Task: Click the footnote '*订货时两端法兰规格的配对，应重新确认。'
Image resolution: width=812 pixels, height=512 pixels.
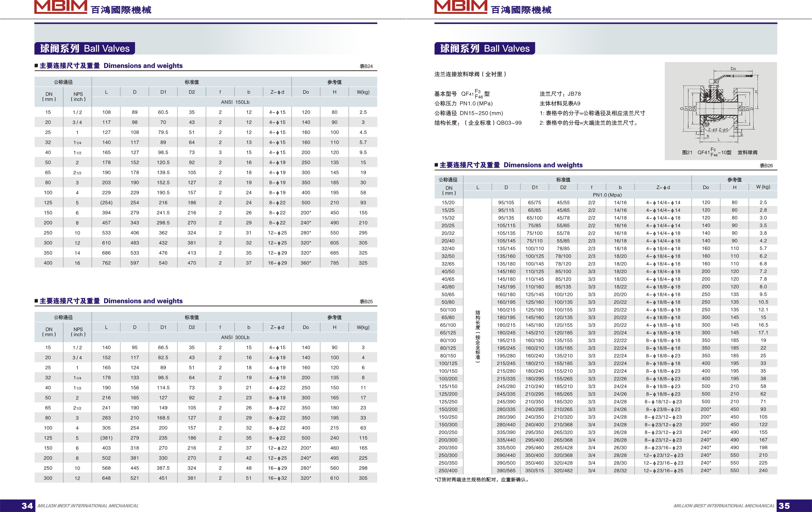Action: (x=482, y=480)
